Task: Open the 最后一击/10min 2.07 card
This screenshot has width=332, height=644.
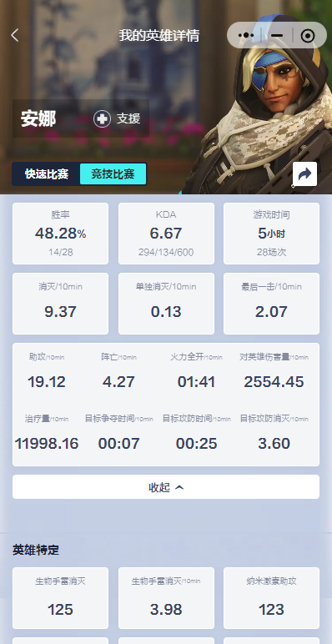Action: point(272,304)
